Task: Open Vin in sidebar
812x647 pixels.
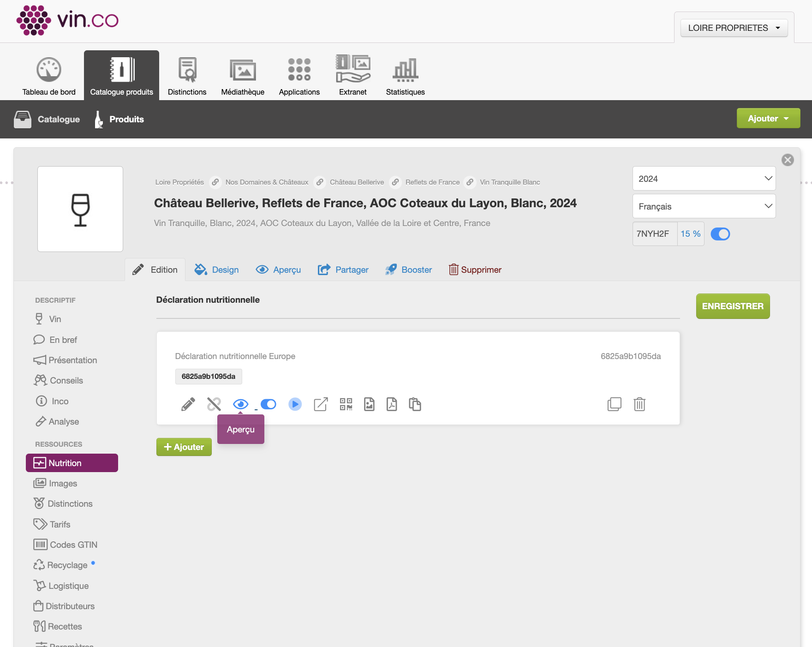Action: click(48, 319)
